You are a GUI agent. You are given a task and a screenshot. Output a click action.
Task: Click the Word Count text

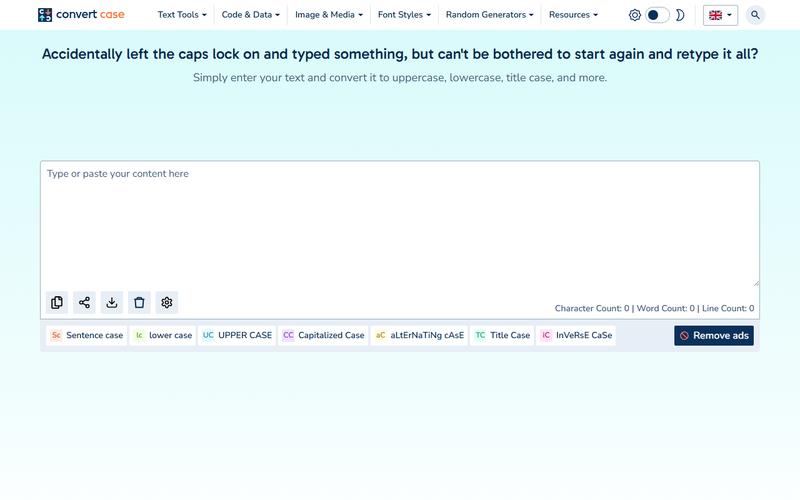point(666,308)
